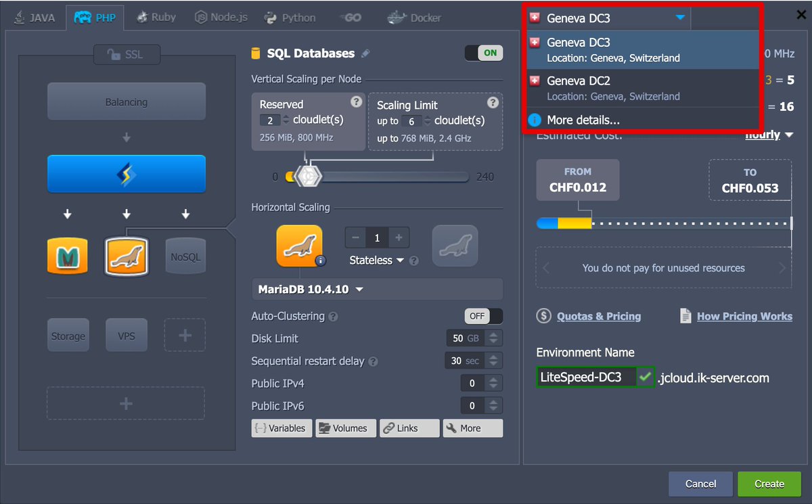Screen dimensions: 812x504
Task: Adjust Public IPv6 count stepper
Action: pyautogui.click(x=495, y=405)
